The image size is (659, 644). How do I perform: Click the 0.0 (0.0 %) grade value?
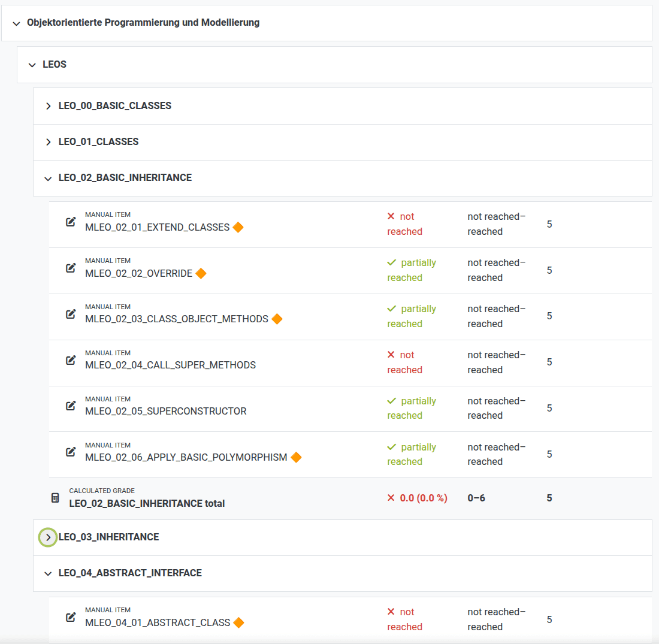pos(423,498)
